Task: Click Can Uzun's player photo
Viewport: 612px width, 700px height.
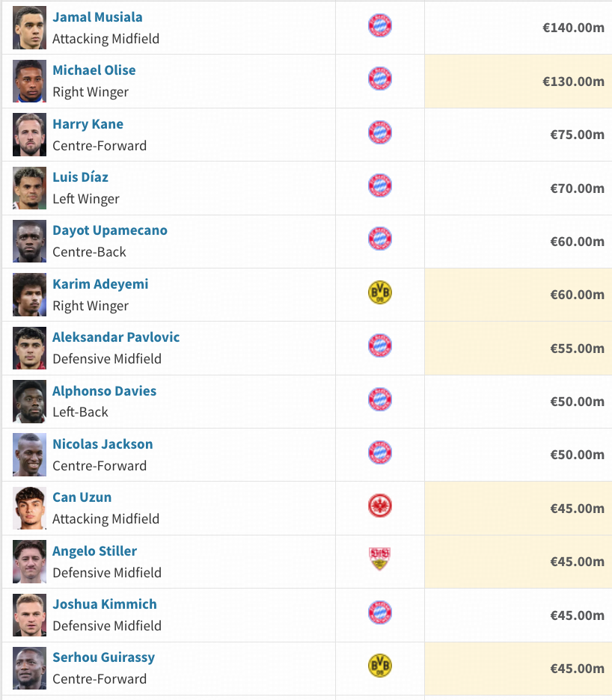Action: point(30,508)
